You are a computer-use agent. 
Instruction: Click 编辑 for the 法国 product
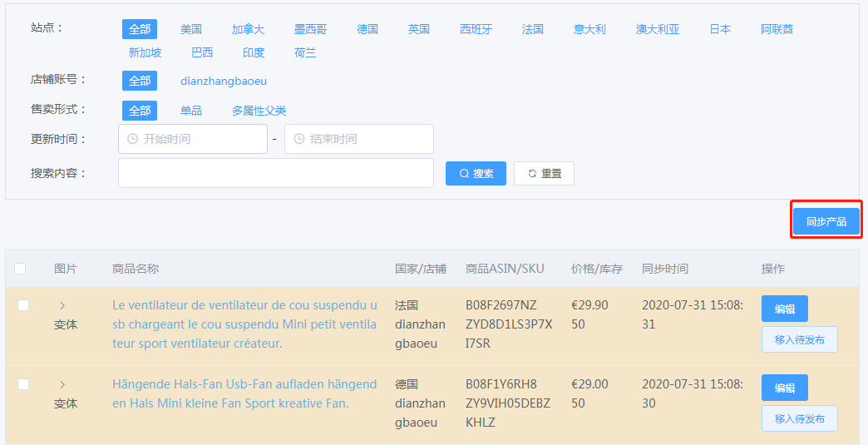784,309
